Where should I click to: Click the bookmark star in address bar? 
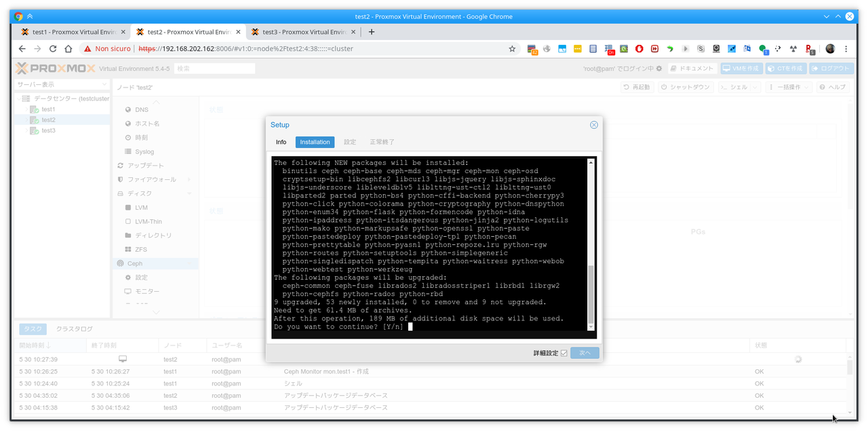click(512, 49)
